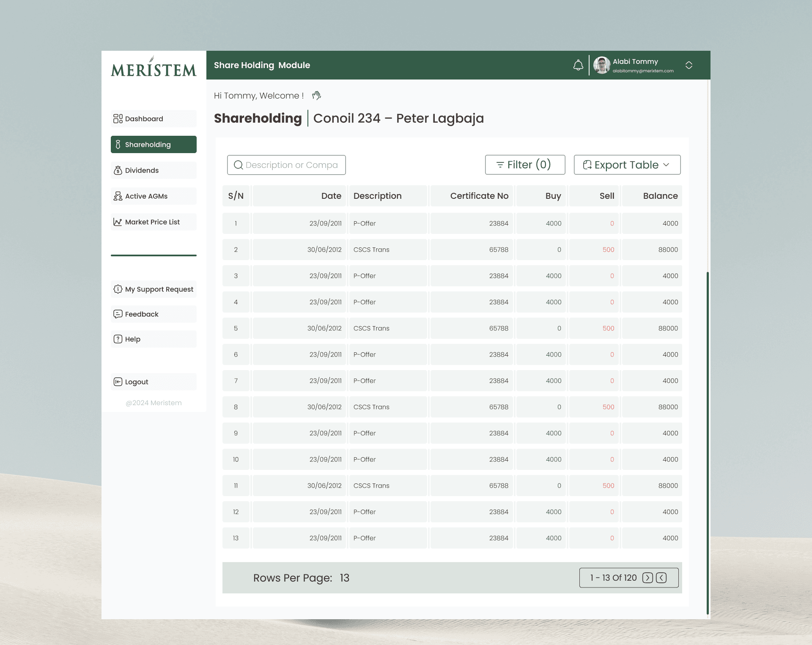Viewport: 812px width, 645px height.
Task: Change the Rows Per Page value 13
Action: coord(345,578)
